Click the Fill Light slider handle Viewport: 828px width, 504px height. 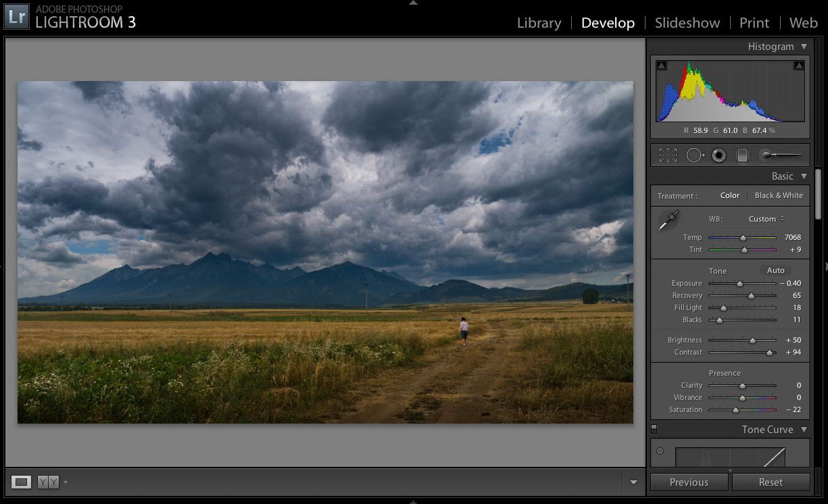point(723,308)
